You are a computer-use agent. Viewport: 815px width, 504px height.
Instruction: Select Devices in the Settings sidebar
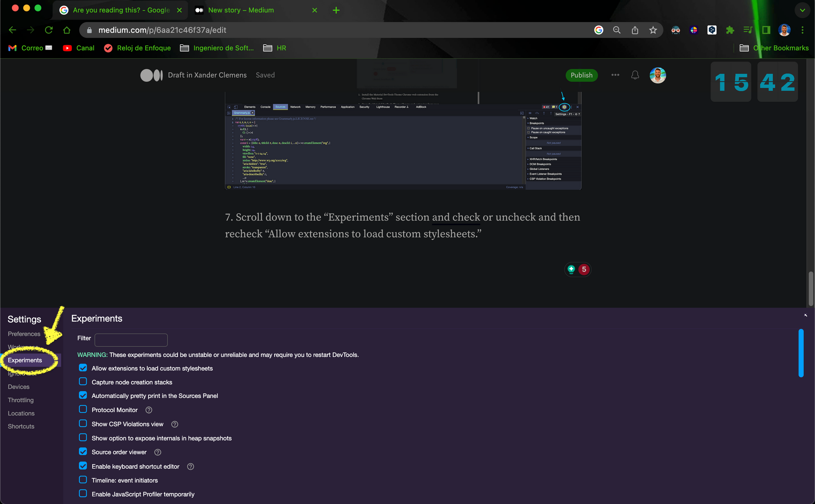click(x=19, y=386)
